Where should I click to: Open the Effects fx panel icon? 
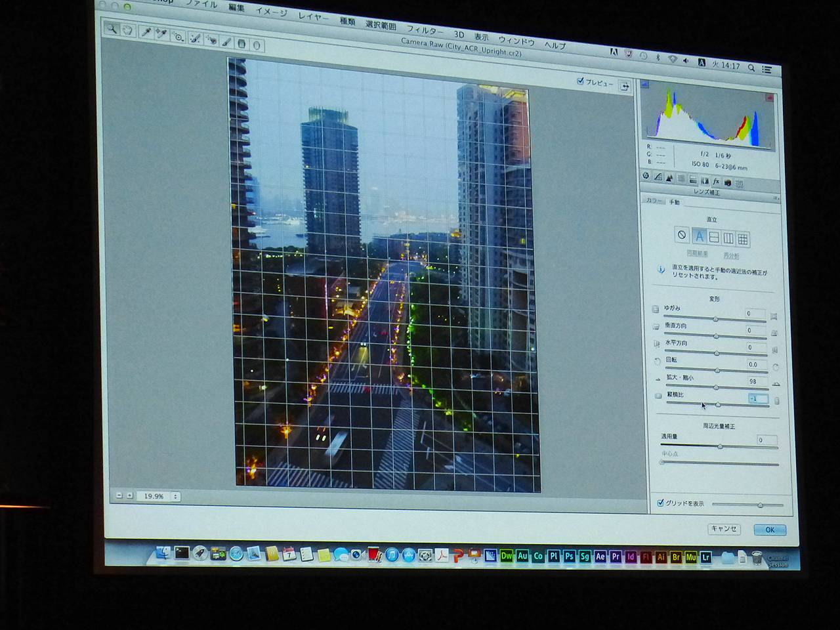click(x=716, y=181)
